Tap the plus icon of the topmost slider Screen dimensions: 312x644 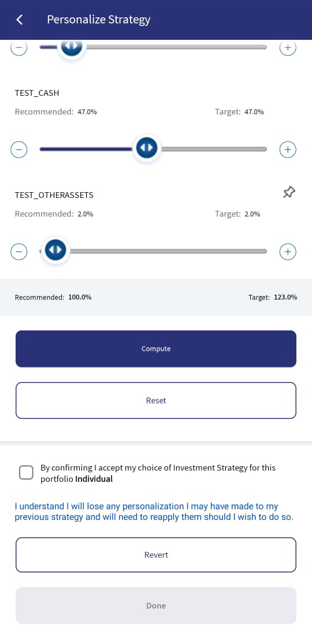tap(288, 47)
